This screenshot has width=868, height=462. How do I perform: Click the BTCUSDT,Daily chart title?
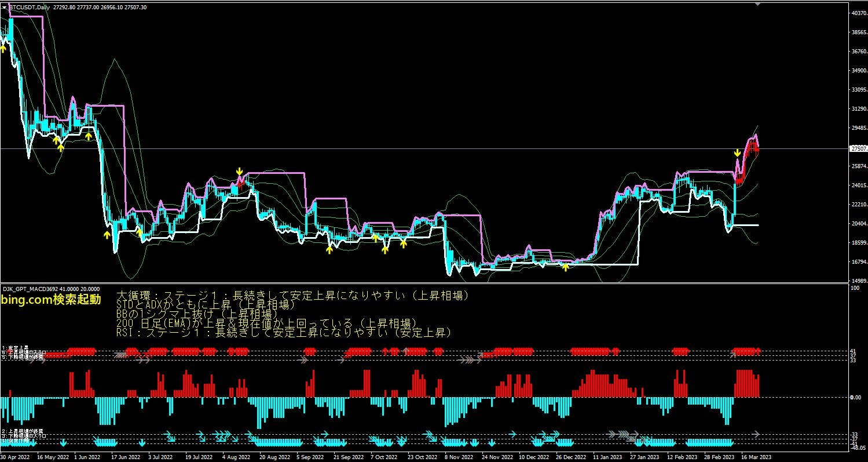point(30,7)
